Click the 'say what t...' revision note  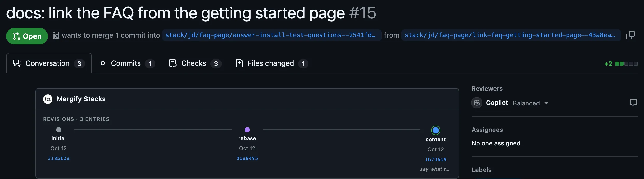click(435, 169)
